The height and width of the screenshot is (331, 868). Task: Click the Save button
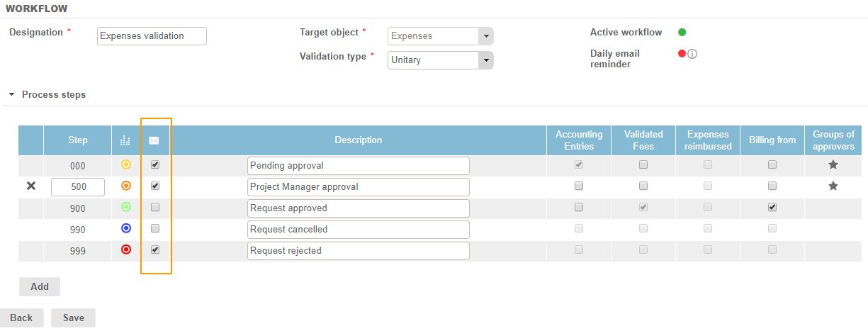pyautogui.click(x=73, y=318)
